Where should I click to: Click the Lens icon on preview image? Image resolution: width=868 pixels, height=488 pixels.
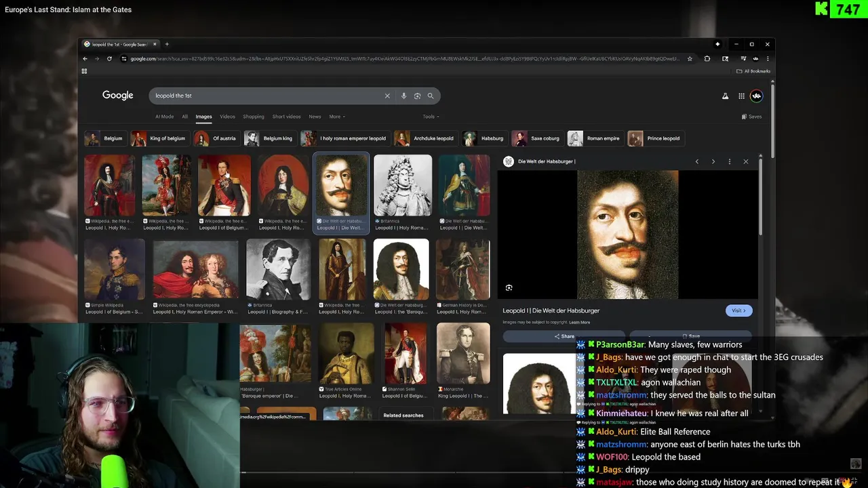[x=509, y=287]
